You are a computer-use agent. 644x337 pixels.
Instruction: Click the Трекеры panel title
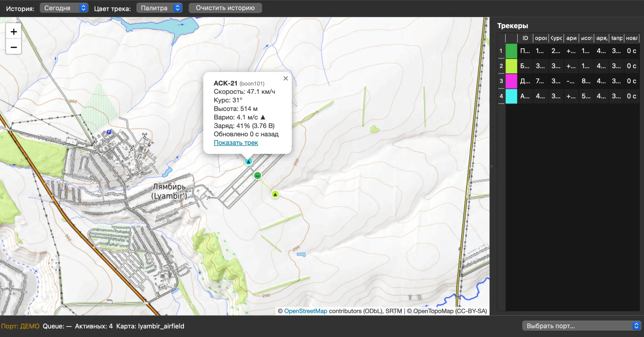[x=512, y=26]
